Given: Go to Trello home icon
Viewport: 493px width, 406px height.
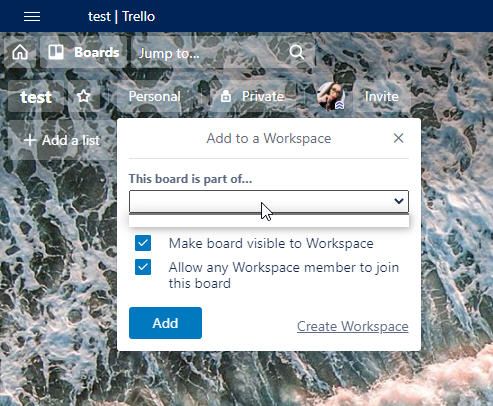Looking at the screenshot, I should click(20, 52).
